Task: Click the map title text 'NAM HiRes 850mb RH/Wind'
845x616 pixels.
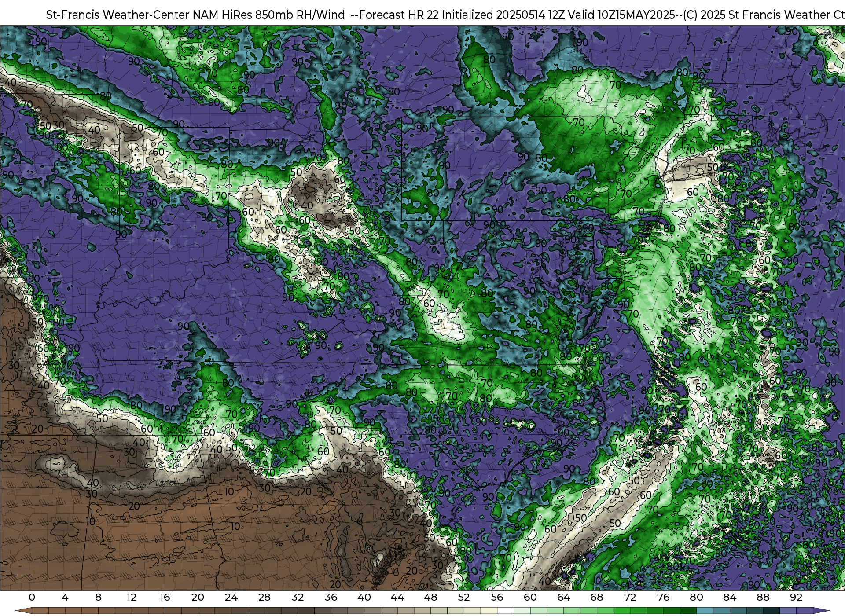Action: [x=268, y=15]
